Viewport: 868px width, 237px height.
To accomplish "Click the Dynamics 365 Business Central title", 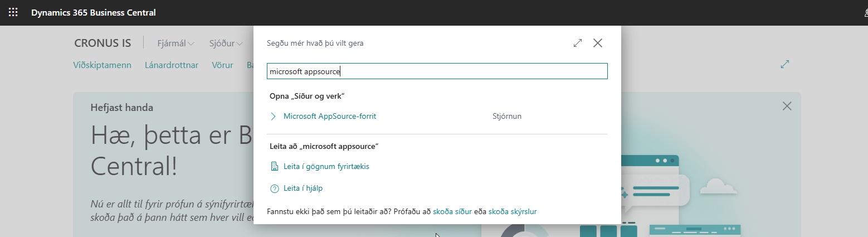I will point(93,12).
